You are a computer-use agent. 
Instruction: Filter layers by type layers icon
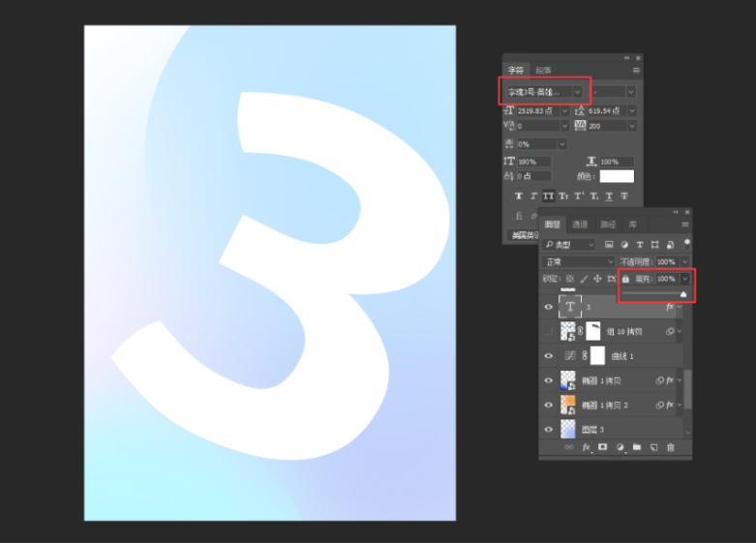click(640, 245)
